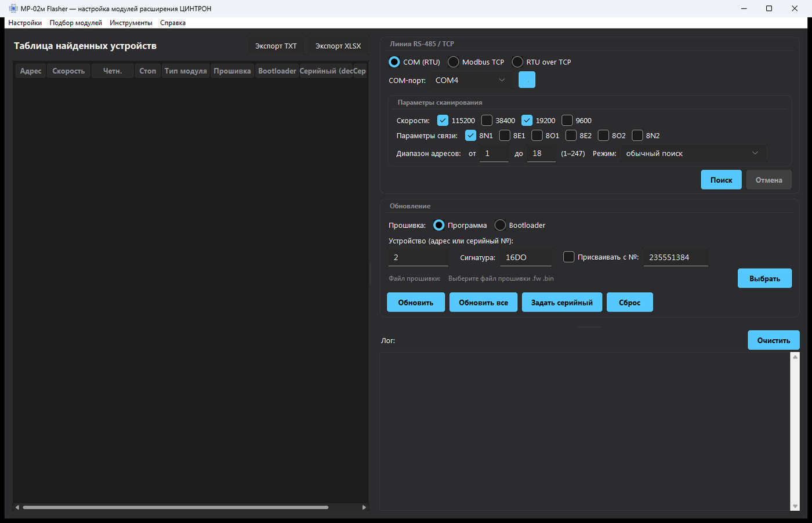The image size is (812, 523).
Task: Click the address range 'до' field
Action: point(541,154)
